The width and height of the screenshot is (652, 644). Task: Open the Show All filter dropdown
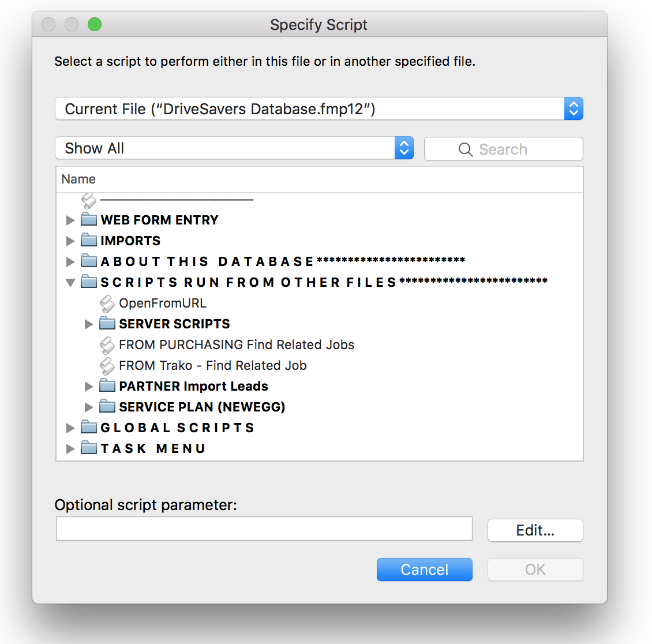click(x=234, y=148)
